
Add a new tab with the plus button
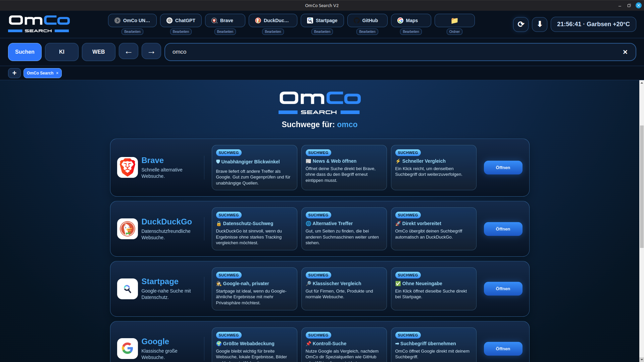tap(14, 73)
